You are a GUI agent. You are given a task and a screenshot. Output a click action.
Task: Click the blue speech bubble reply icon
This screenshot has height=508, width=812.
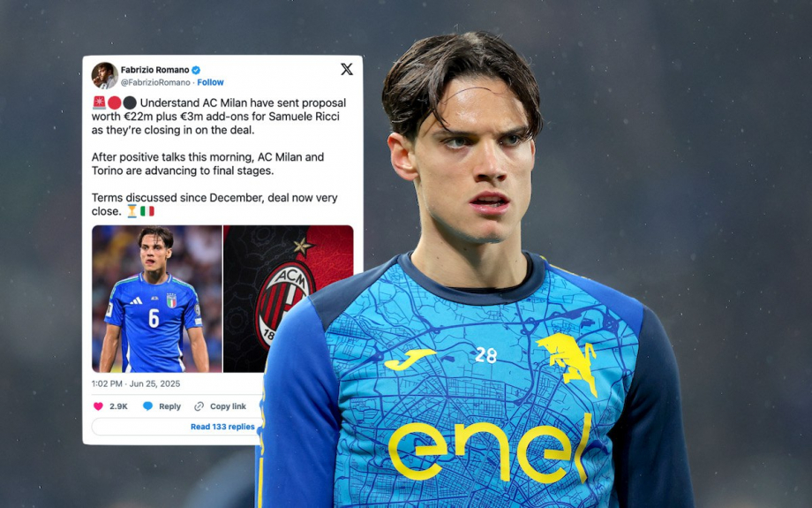tap(147, 406)
